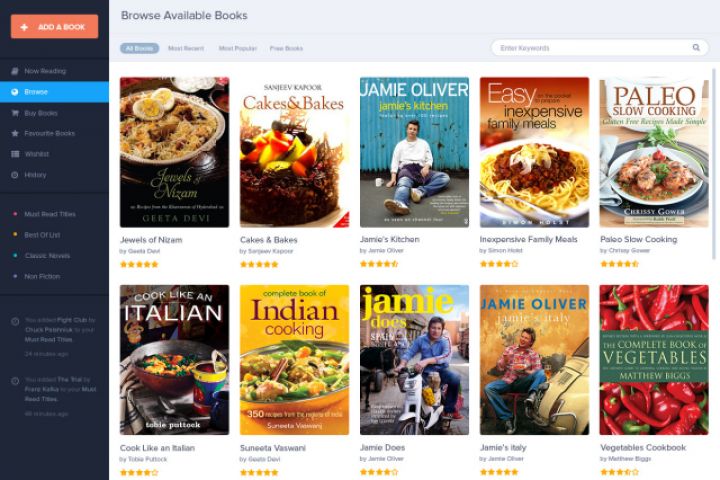Open the Non Fiction collection
The width and height of the screenshot is (720, 480).
pos(42,277)
